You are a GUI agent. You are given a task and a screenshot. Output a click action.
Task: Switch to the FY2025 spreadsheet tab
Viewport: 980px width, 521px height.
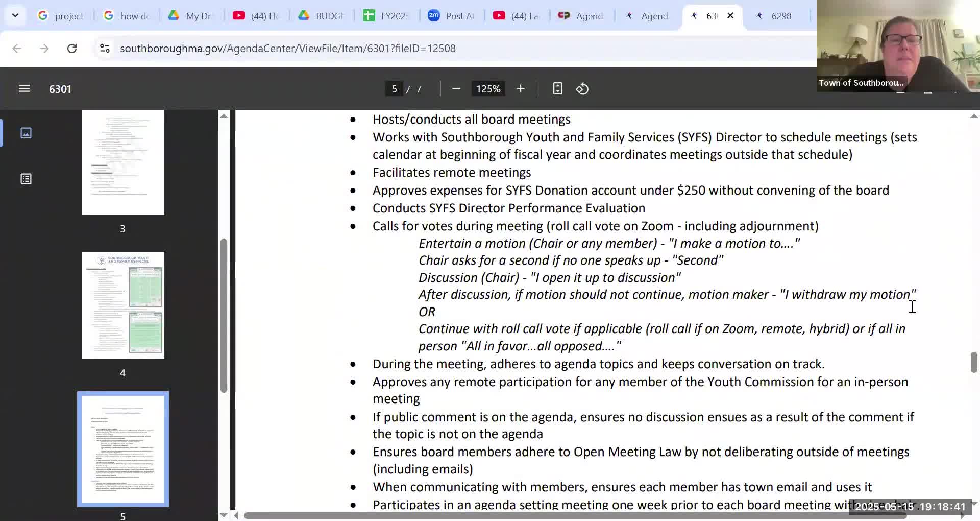[386, 16]
